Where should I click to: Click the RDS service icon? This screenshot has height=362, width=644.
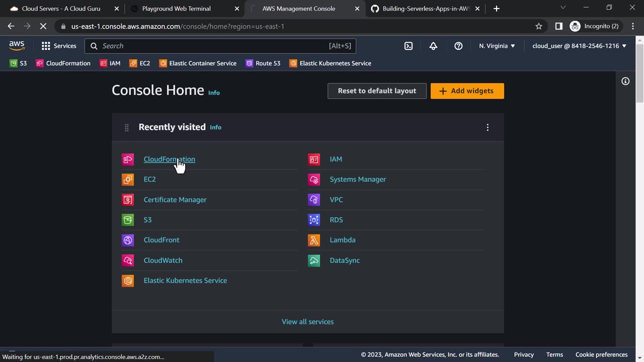pyautogui.click(x=314, y=220)
